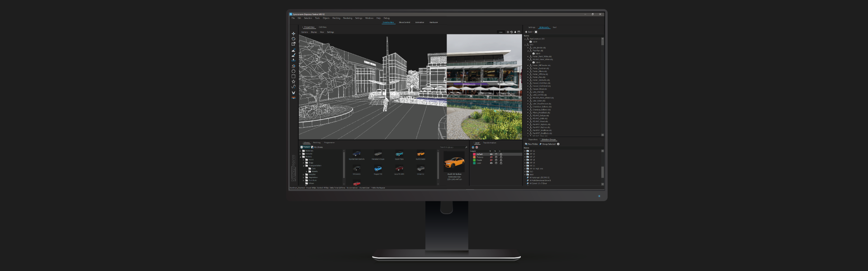
Task: Select the rotate circle tool
Action: click(293, 39)
